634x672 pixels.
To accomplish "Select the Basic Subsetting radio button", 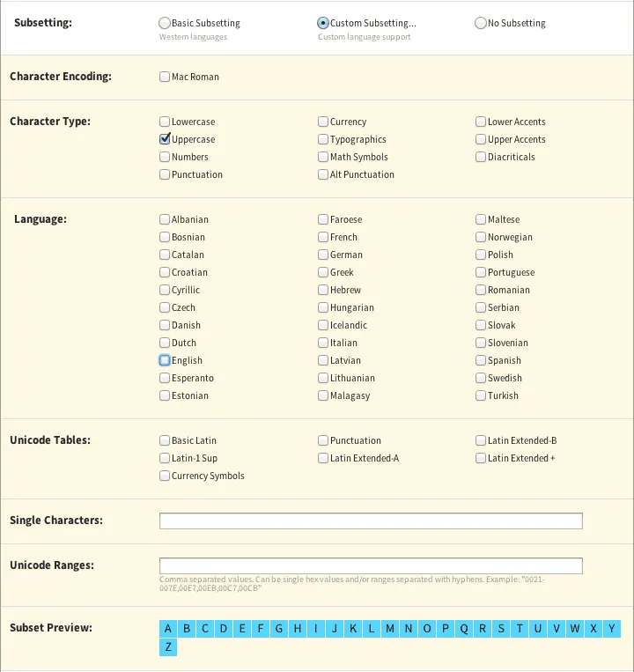I will 165,24.
